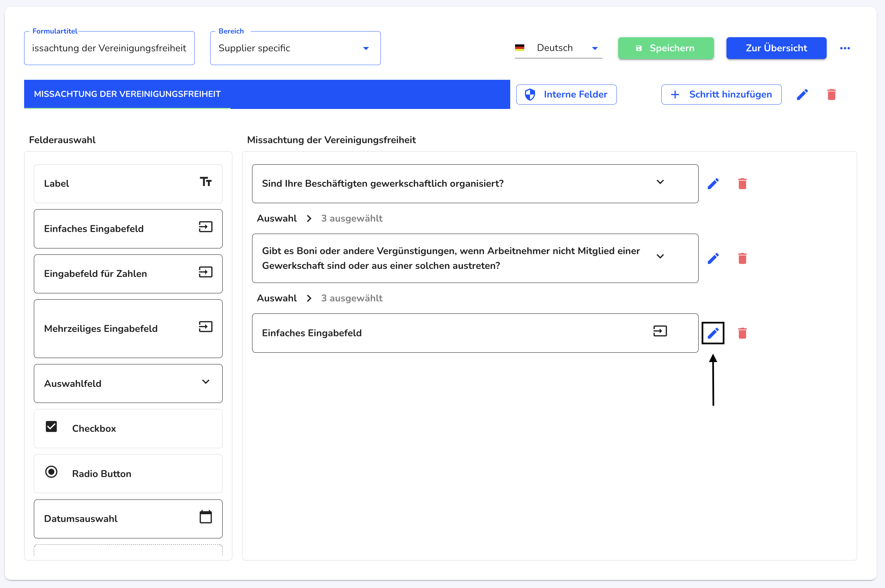Click the 'Sind Ihre Beschäftigten' question text
This screenshot has height=588, width=885.
point(383,183)
